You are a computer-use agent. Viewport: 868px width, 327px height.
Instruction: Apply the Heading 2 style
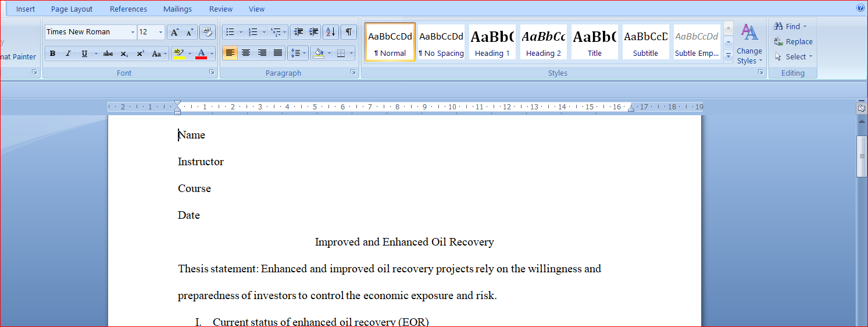click(543, 42)
